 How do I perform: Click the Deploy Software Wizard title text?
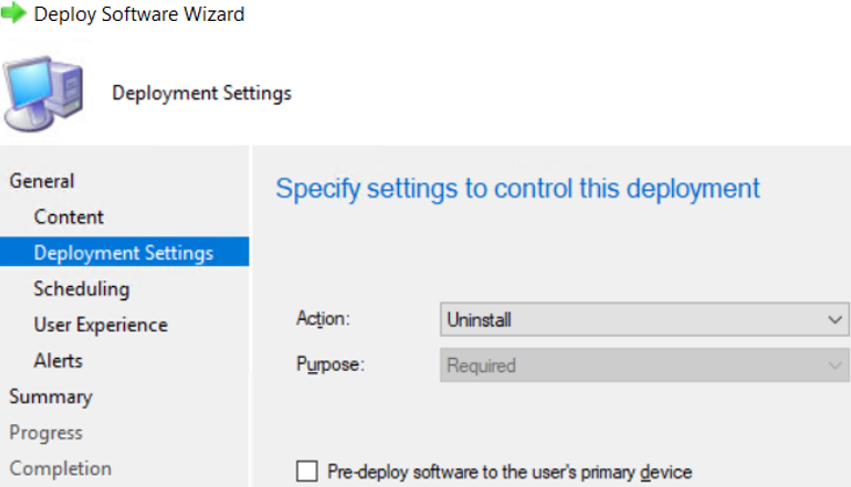pos(139,14)
